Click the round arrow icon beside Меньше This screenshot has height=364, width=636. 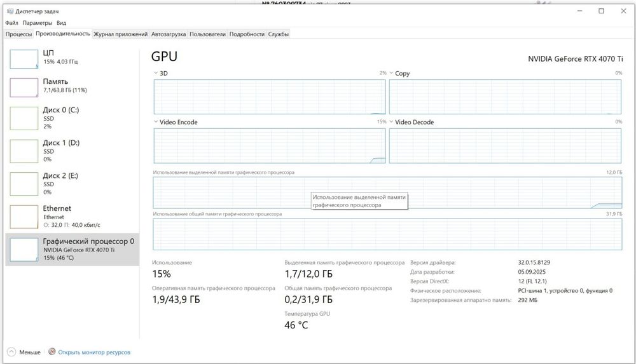pos(11,352)
